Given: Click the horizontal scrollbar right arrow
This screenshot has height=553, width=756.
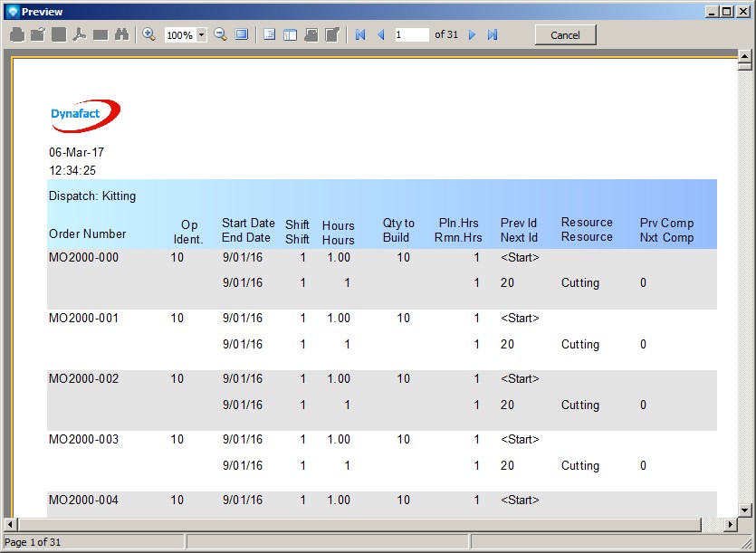Looking at the screenshot, I should (x=731, y=525).
